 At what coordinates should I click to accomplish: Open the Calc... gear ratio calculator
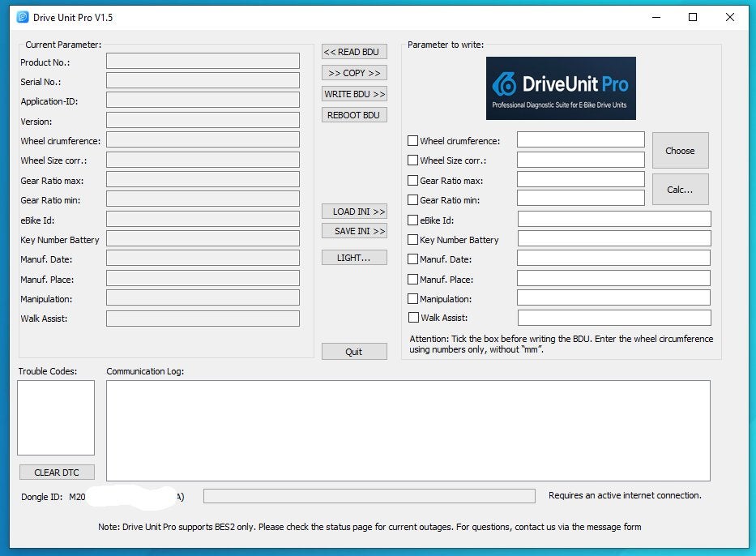(681, 190)
